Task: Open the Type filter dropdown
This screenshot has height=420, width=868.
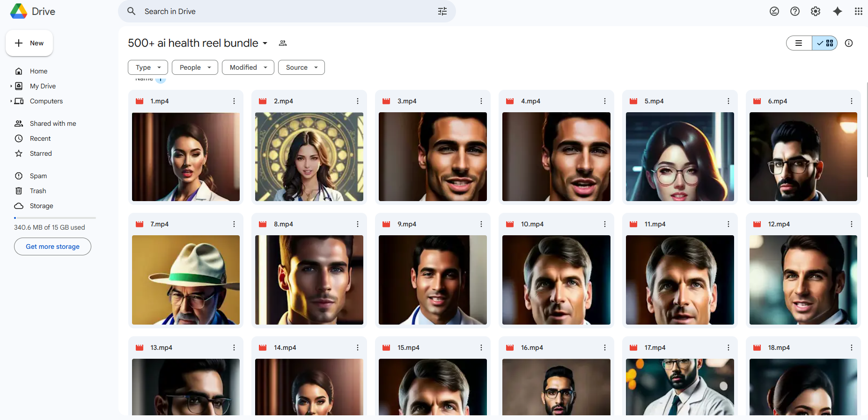Action: (x=148, y=67)
